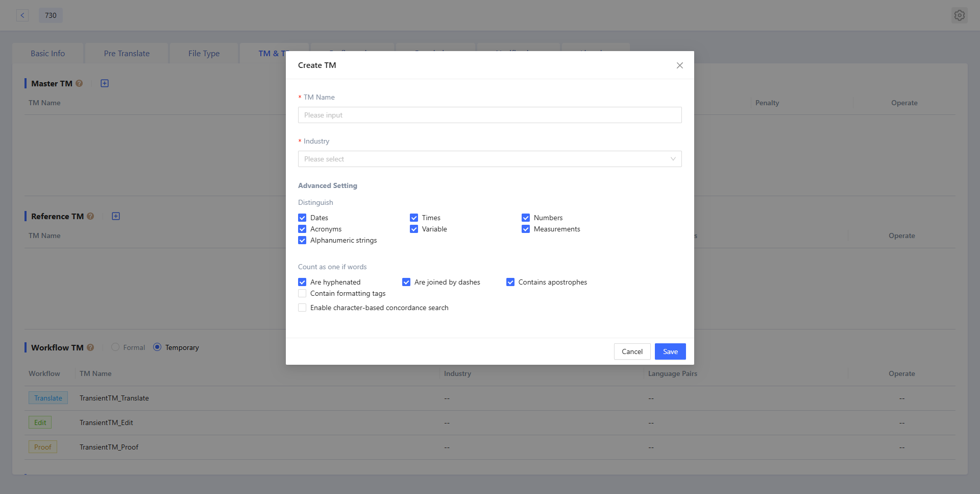Open the settings gear icon
This screenshot has width=980, height=494.
pos(959,15)
